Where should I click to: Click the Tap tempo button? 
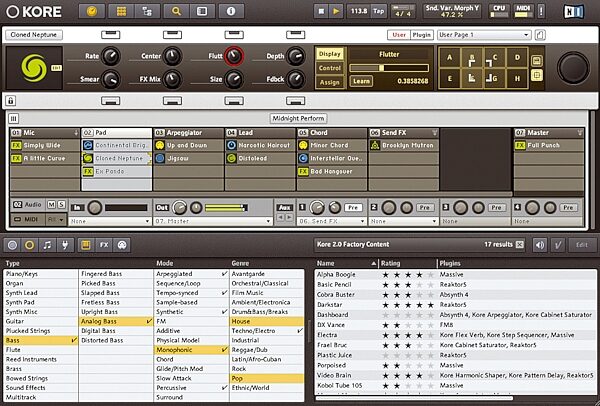[379, 11]
